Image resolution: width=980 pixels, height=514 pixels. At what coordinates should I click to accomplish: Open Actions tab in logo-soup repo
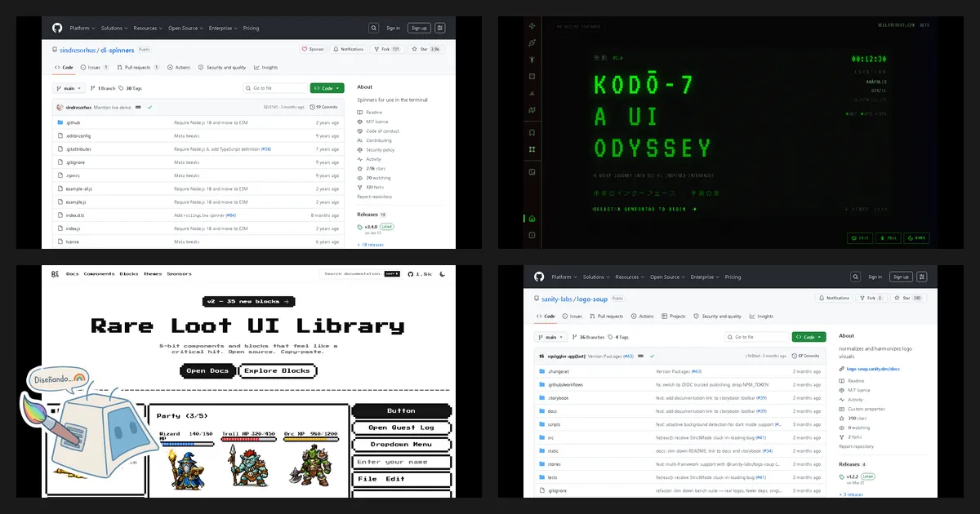643,317
